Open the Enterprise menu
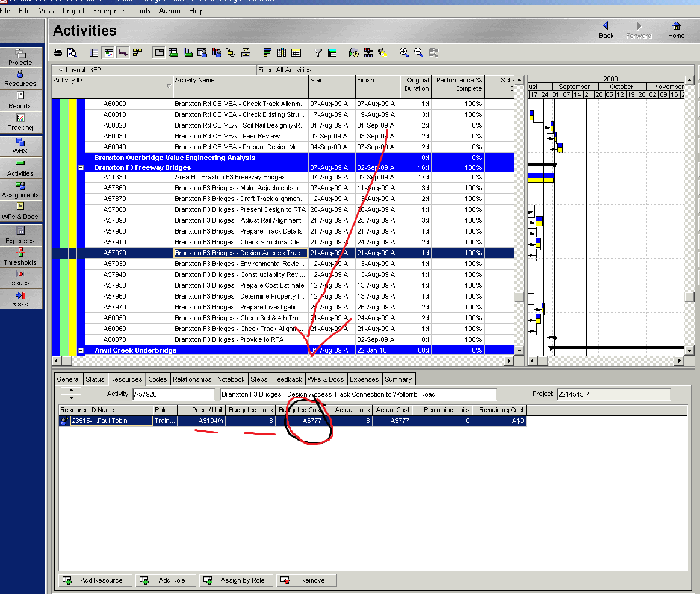Image resolution: width=700 pixels, height=594 pixels. pyautogui.click(x=109, y=11)
